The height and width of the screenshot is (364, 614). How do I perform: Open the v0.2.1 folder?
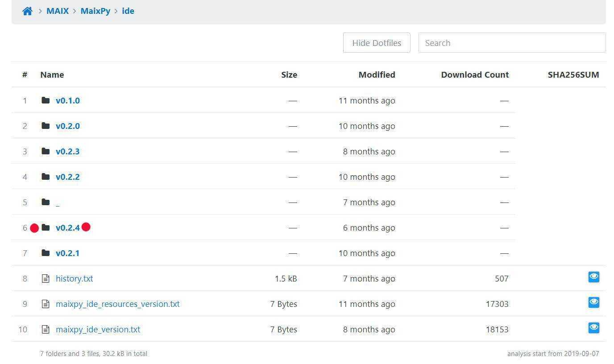click(68, 253)
